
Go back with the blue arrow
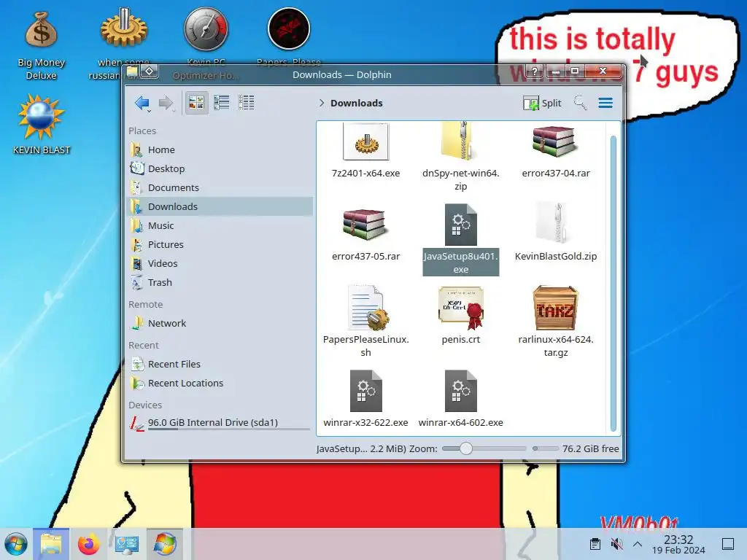142,103
